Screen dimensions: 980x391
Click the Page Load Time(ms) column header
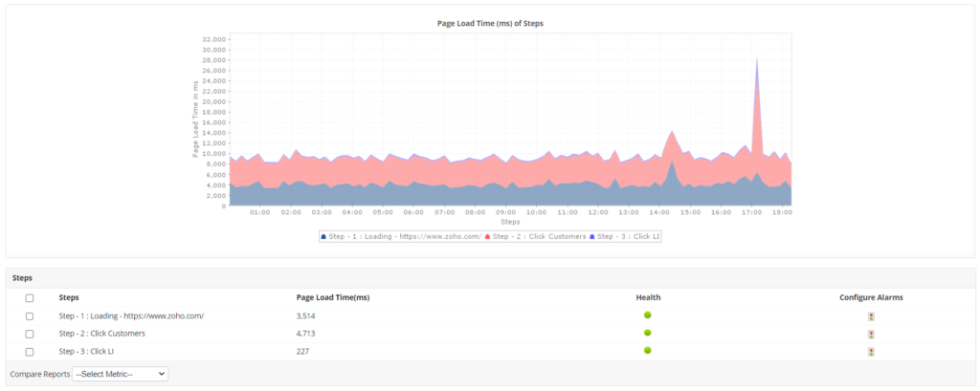(332, 297)
